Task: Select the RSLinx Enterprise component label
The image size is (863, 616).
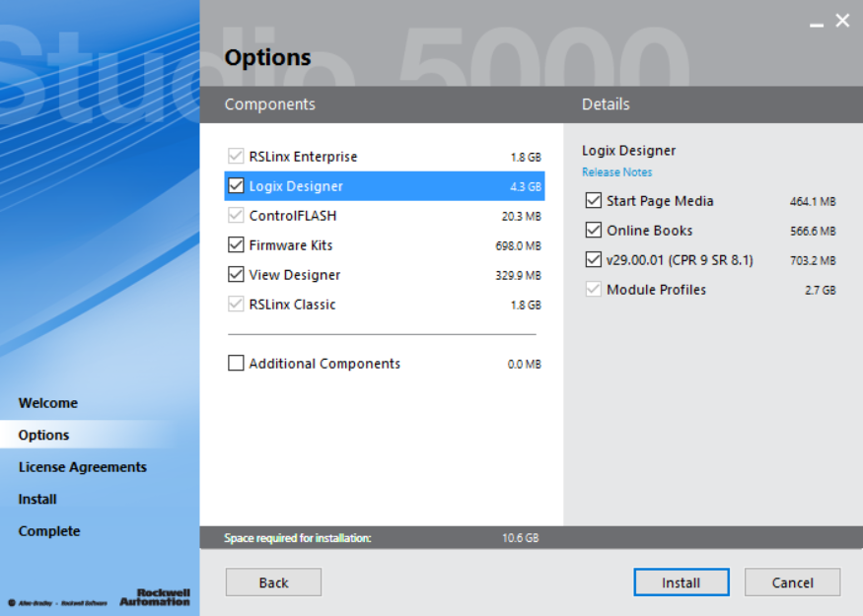Action: click(303, 157)
